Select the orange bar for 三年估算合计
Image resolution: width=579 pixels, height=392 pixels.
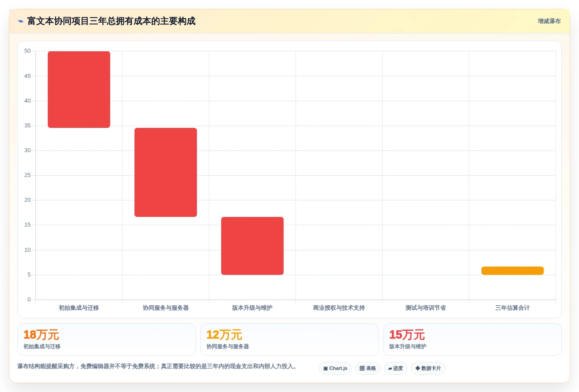coord(512,271)
